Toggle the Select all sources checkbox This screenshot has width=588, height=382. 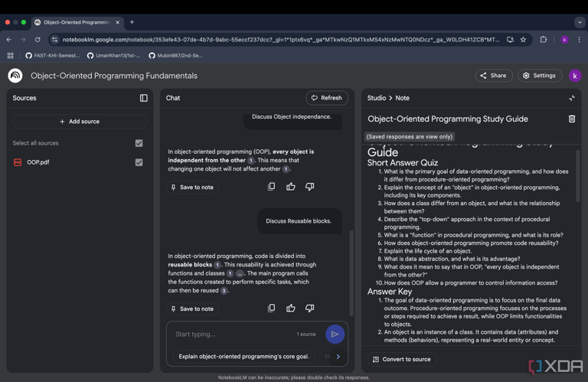(x=139, y=143)
